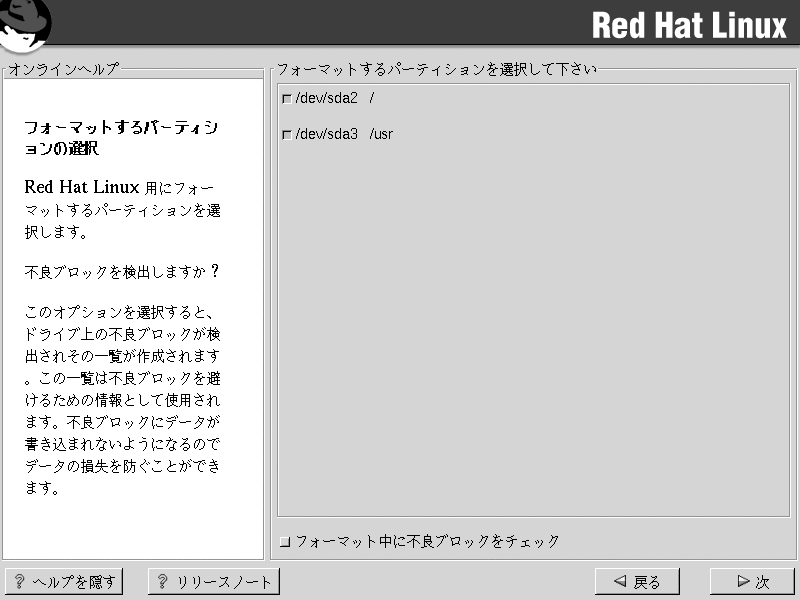Click the フォーマットするパーティションを選択して下さい frame title
The height and width of the screenshot is (600, 800).
(x=436, y=69)
